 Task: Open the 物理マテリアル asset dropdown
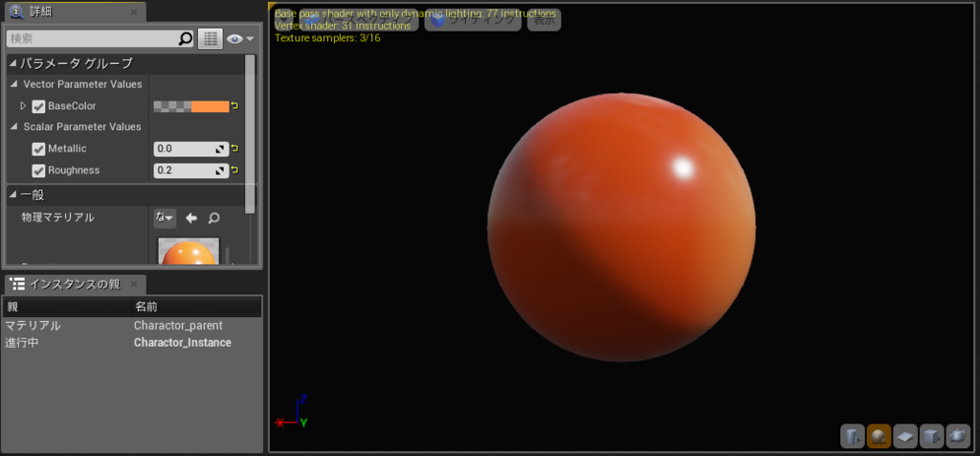(x=165, y=218)
